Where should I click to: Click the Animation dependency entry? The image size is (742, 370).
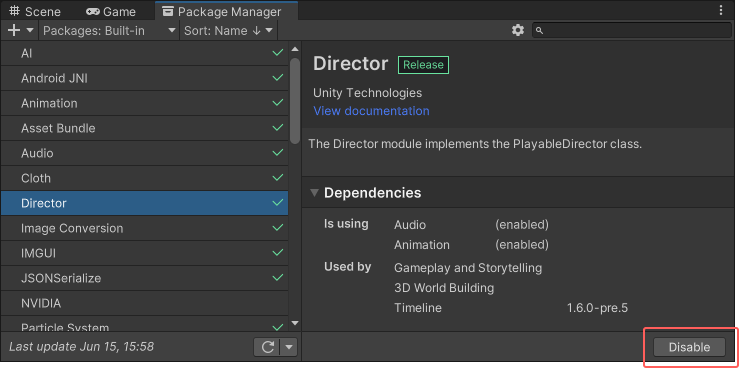pos(422,245)
